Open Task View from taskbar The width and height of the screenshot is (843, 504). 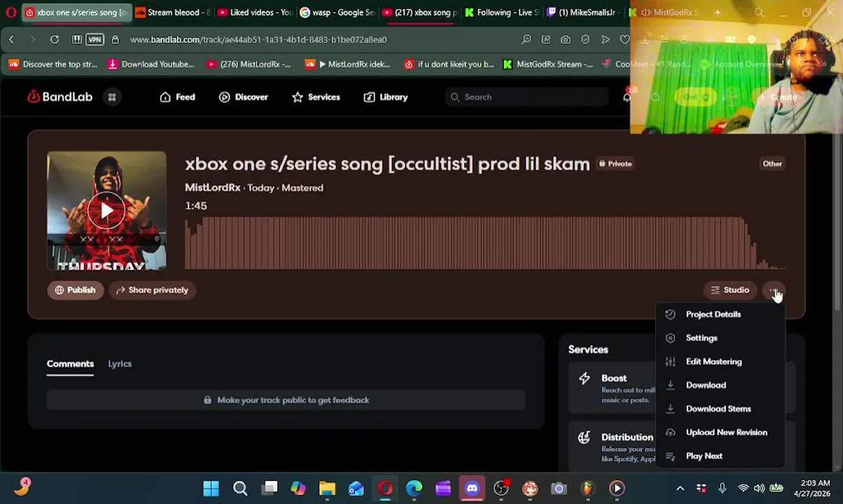(270, 489)
